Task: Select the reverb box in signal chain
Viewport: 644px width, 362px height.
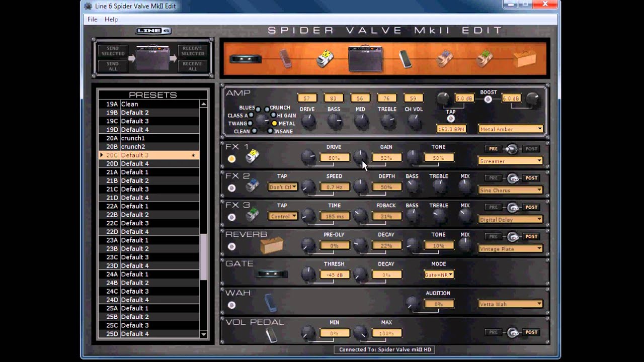Action: [524, 58]
